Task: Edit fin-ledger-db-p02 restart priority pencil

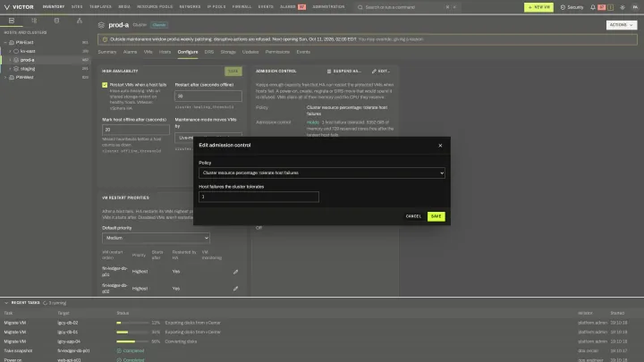Action: coord(235,289)
